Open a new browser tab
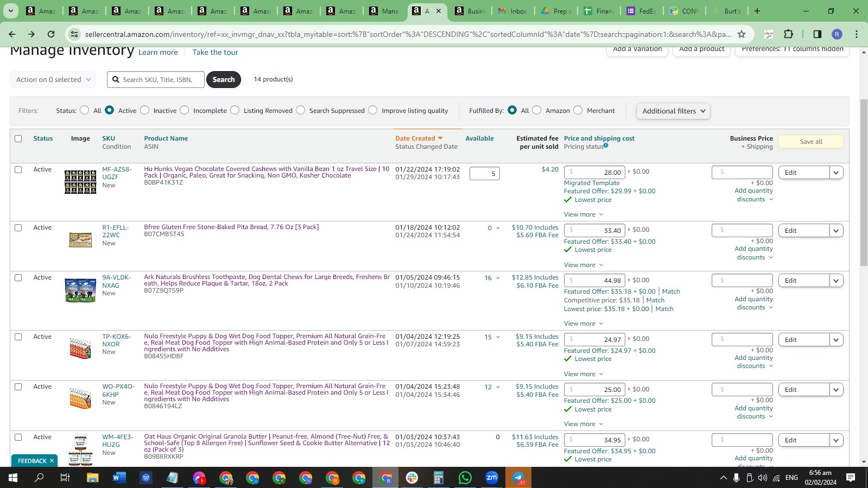The width and height of the screenshot is (868, 488). coord(757,11)
